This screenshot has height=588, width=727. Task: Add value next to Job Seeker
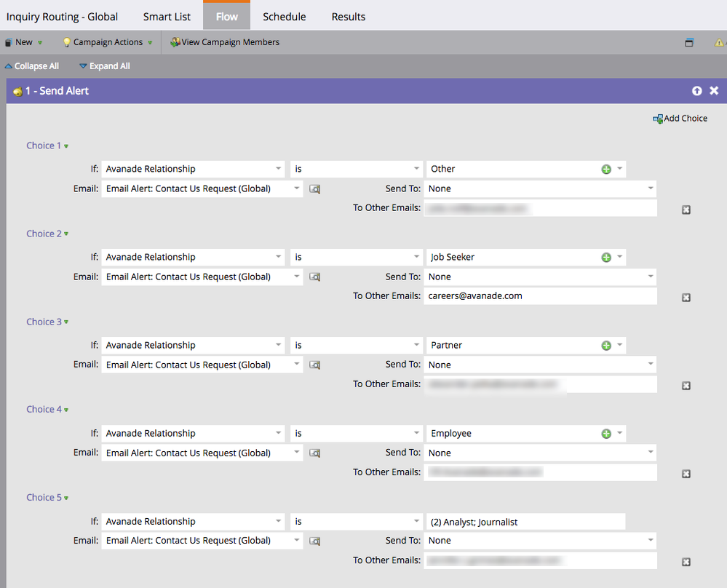click(x=606, y=258)
